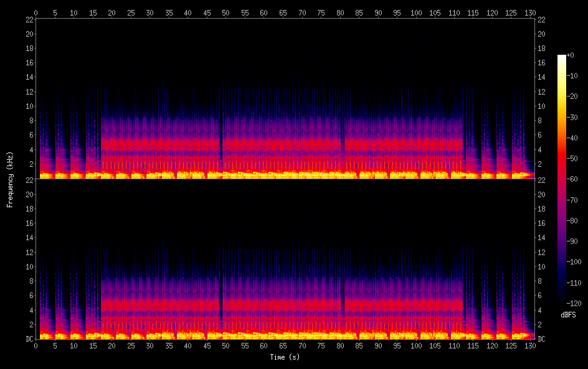Select the 25 second mark on top time axis
This screenshot has width=588, height=369.
tap(131, 12)
